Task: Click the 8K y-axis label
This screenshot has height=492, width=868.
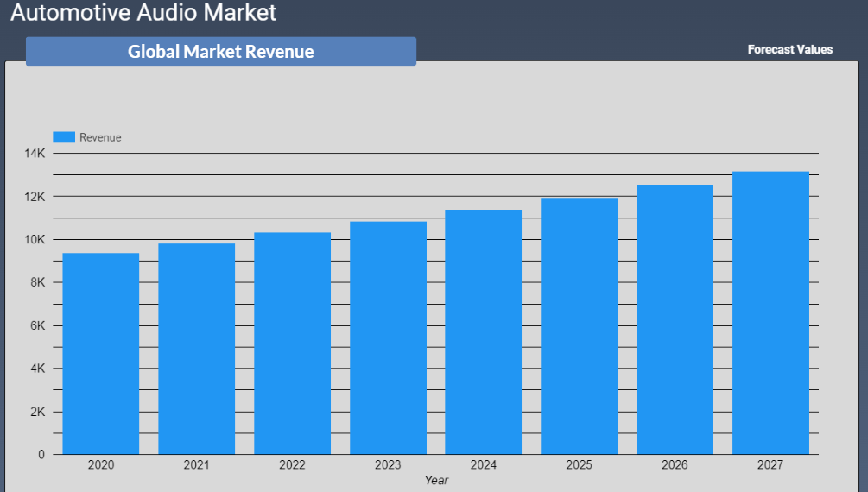Action: pos(38,282)
